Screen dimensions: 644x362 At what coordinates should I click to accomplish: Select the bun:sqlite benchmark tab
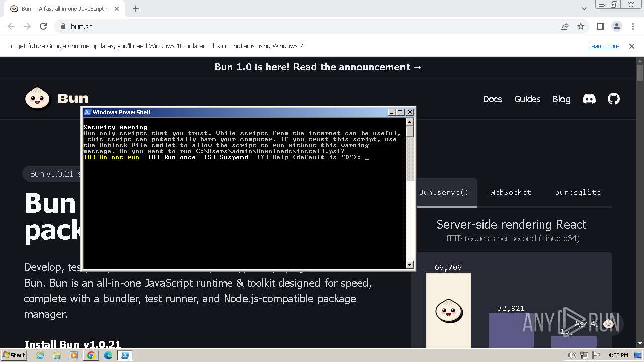tap(578, 192)
